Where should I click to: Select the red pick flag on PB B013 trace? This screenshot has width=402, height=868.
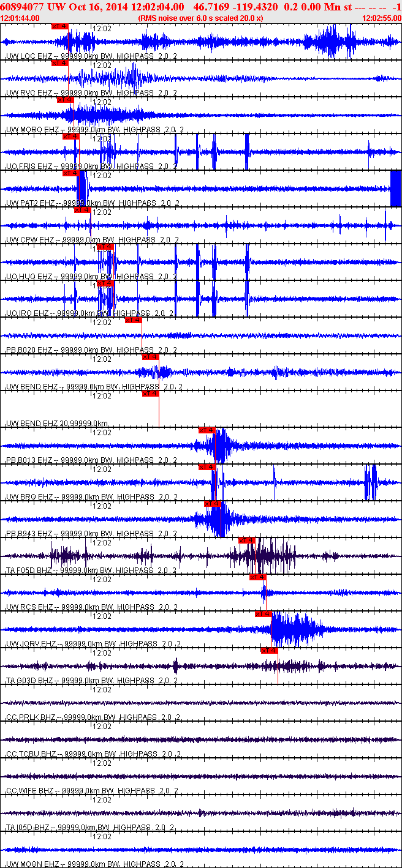point(207,430)
